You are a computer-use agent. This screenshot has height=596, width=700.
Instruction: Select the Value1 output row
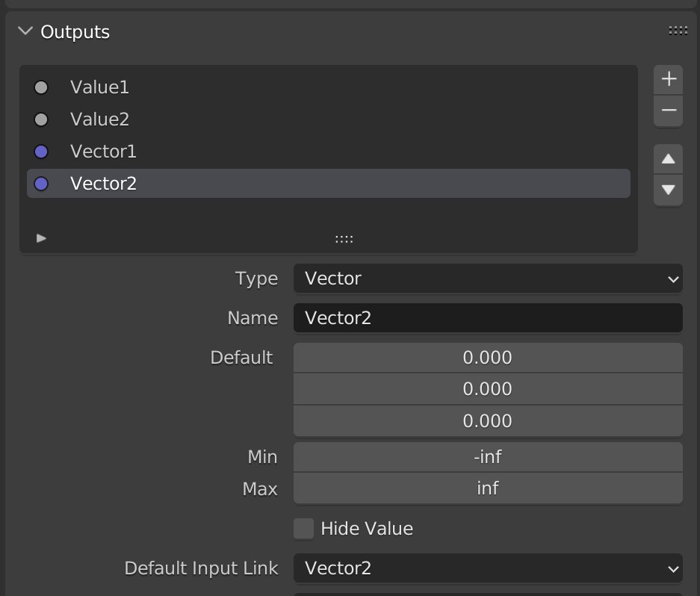coord(329,87)
